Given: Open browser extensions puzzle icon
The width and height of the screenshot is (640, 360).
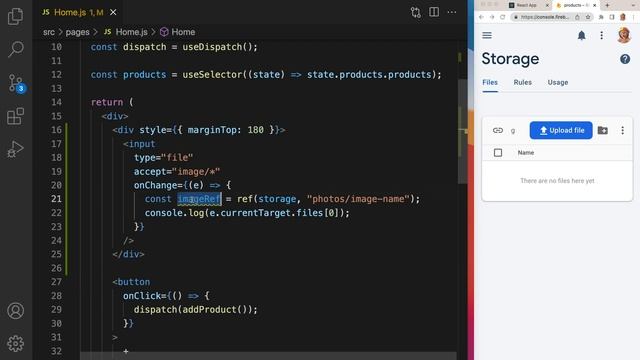Looking at the screenshot, I should pyautogui.click(x=601, y=17).
